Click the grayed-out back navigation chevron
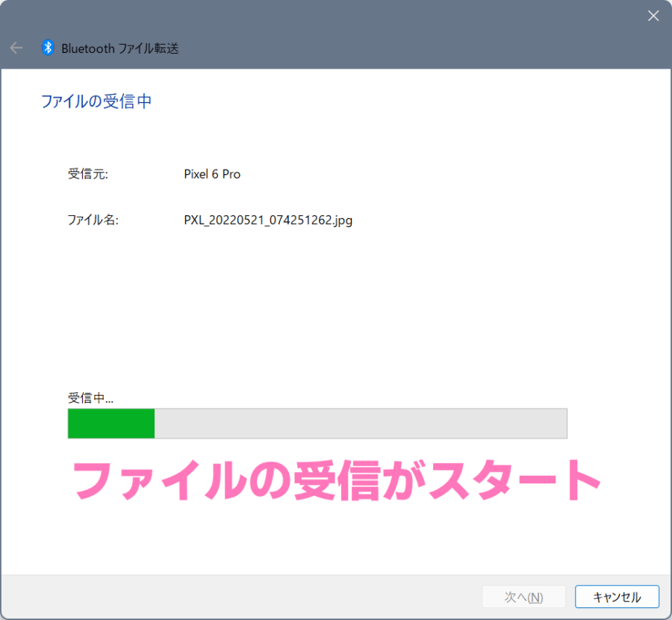Screen dimensions: 672x620 click(x=16, y=48)
